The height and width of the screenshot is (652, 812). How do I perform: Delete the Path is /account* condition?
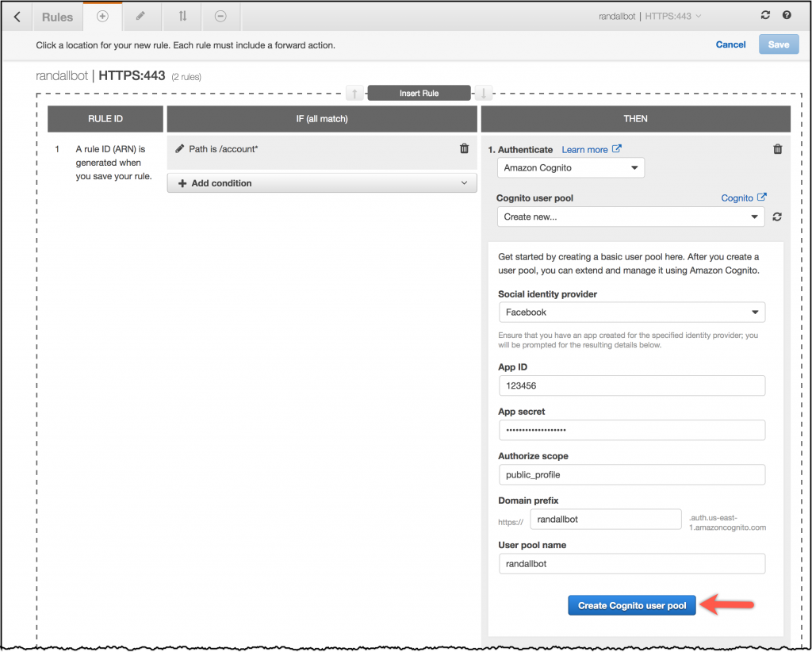pos(464,148)
